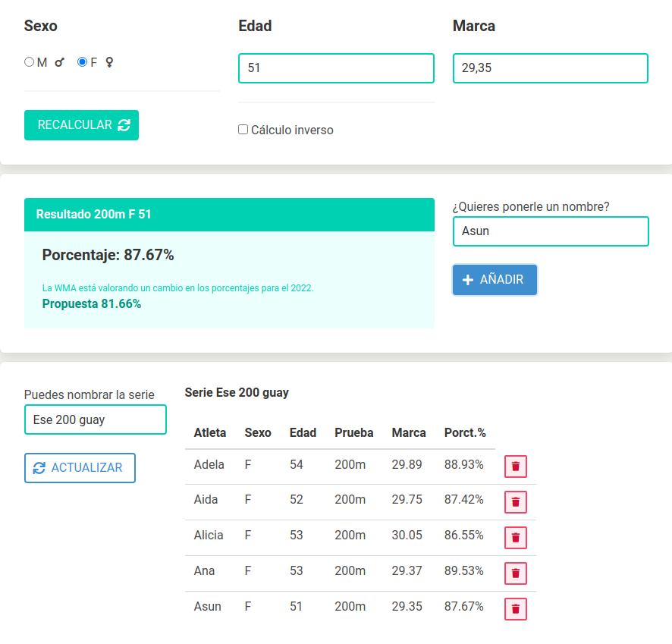Image resolution: width=672 pixels, height=644 pixels.
Task: Delete Ana's result from the series
Action: (516, 573)
